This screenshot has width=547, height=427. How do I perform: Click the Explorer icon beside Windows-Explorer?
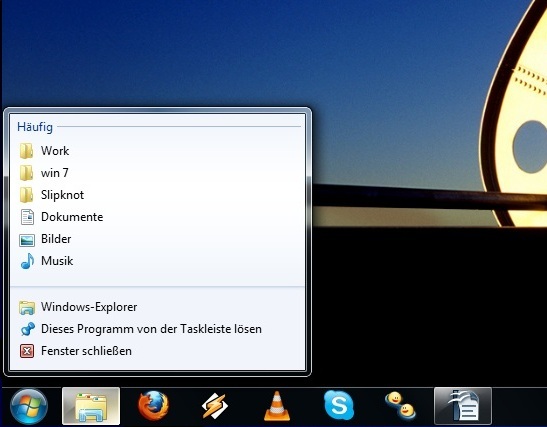tap(27, 308)
